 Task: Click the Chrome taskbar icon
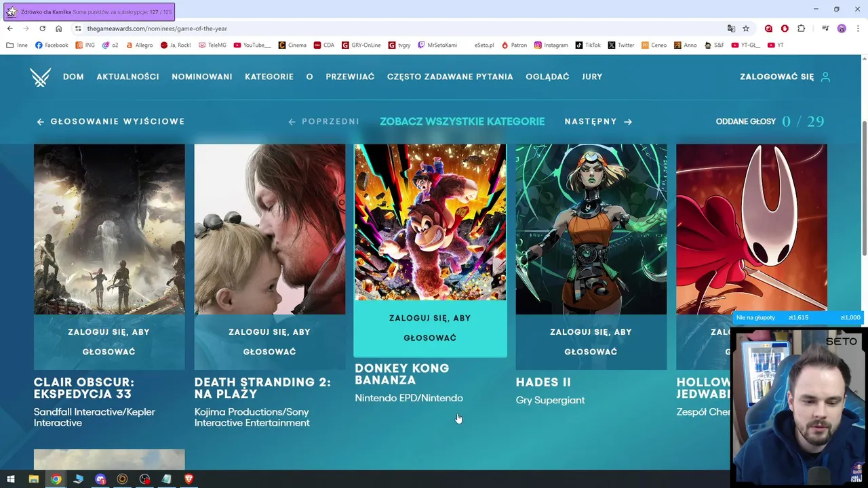click(56, 479)
